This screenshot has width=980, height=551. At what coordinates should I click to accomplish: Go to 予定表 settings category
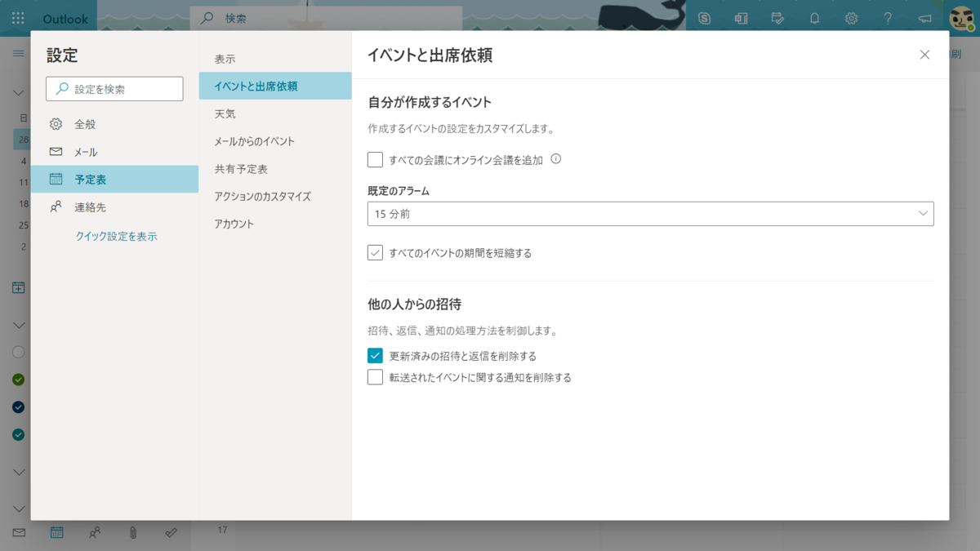tap(114, 179)
